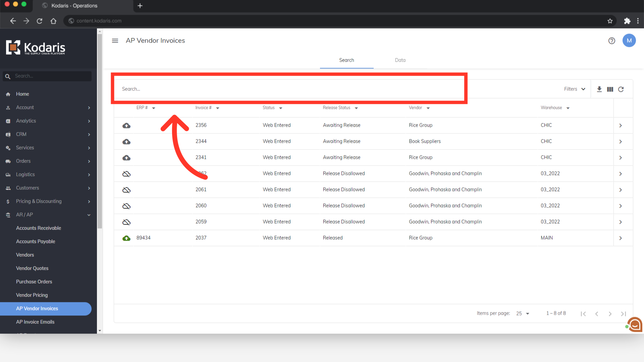This screenshot has width=644, height=362.
Task: Click the download export icon
Action: (599, 89)
